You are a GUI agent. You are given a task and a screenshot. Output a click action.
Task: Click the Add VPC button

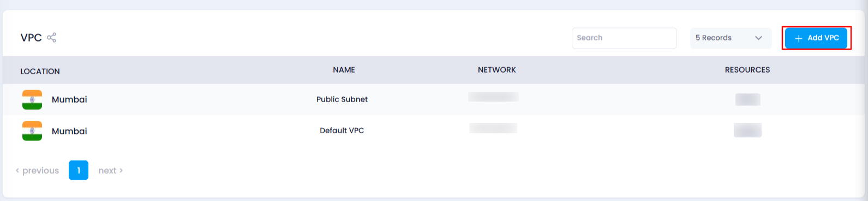point(816,38)
